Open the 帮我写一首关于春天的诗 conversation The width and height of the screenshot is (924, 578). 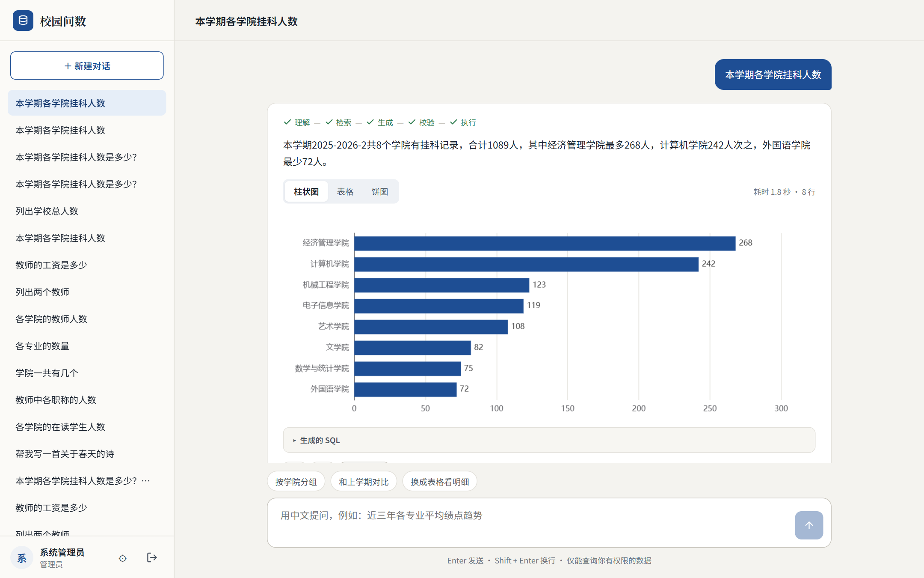coord(87,454)
